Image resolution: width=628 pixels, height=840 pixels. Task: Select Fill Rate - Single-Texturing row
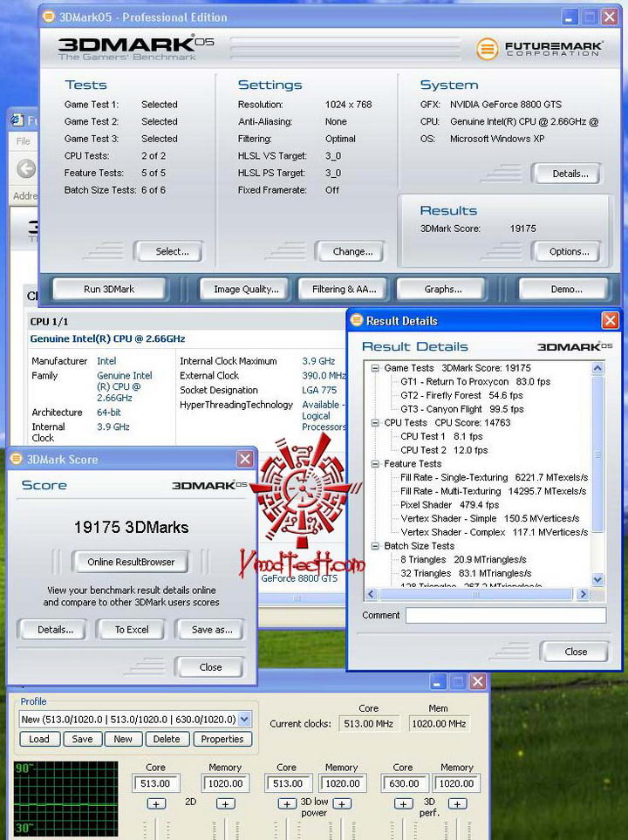494,477
